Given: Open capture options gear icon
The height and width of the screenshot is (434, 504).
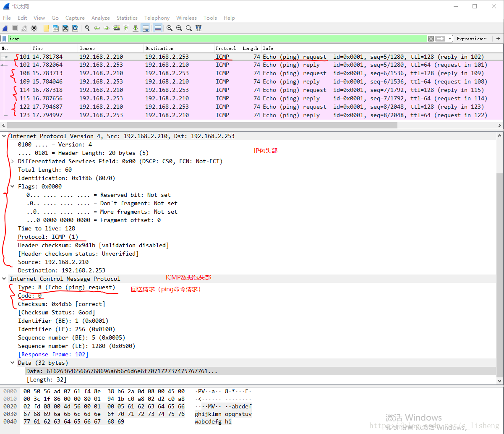Looking at the screenshot, I should [x=34, y=28].
